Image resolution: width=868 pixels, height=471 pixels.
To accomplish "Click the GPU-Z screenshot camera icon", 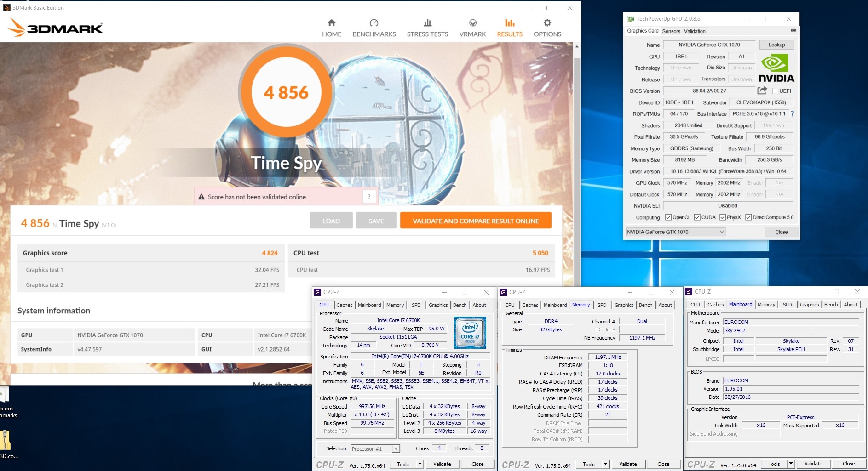I will [x=793, y=31].
